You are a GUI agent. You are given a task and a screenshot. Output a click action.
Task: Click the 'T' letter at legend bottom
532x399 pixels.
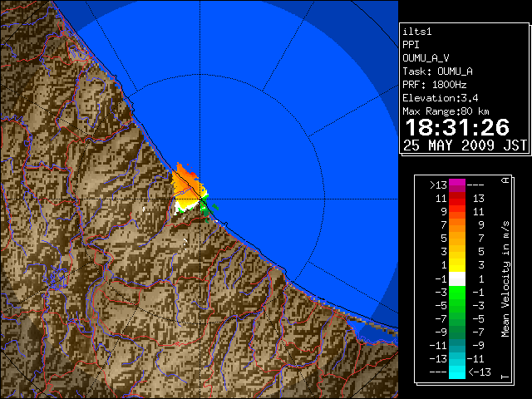click(505, 377)
